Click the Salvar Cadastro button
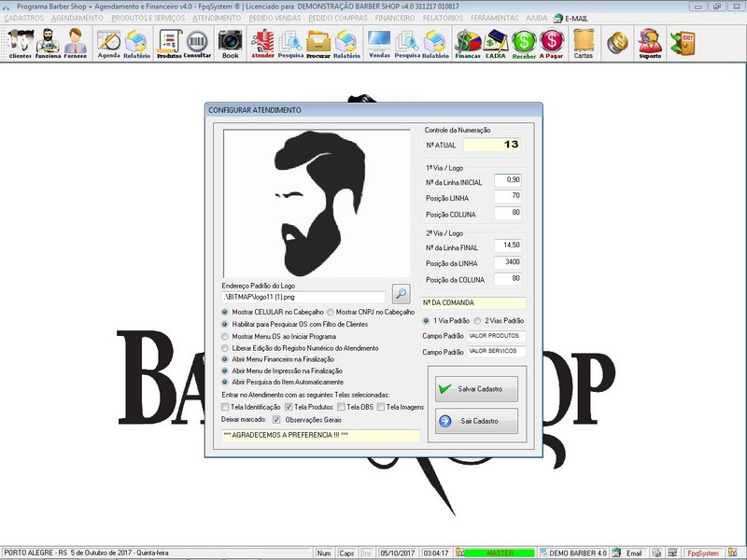 476,389
